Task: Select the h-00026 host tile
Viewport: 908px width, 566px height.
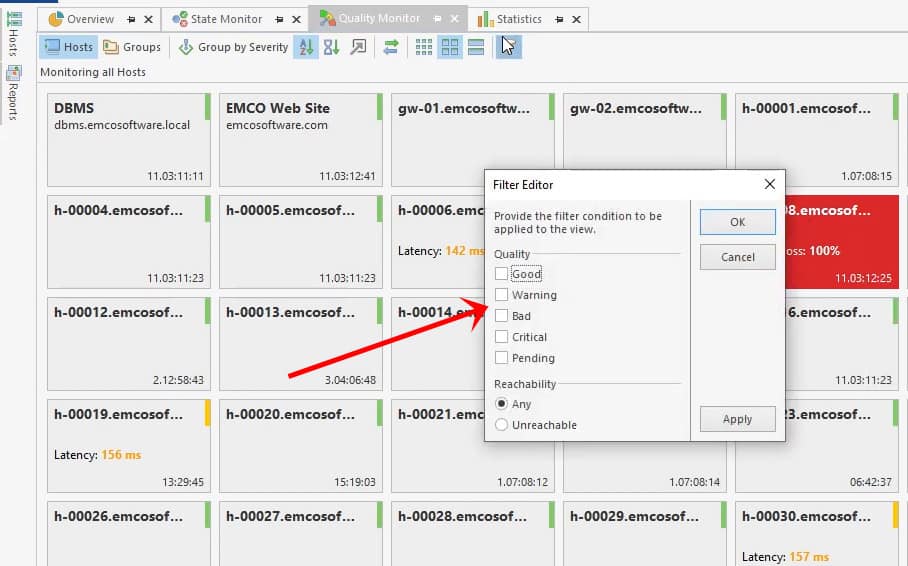Action: tap(129, 533)
